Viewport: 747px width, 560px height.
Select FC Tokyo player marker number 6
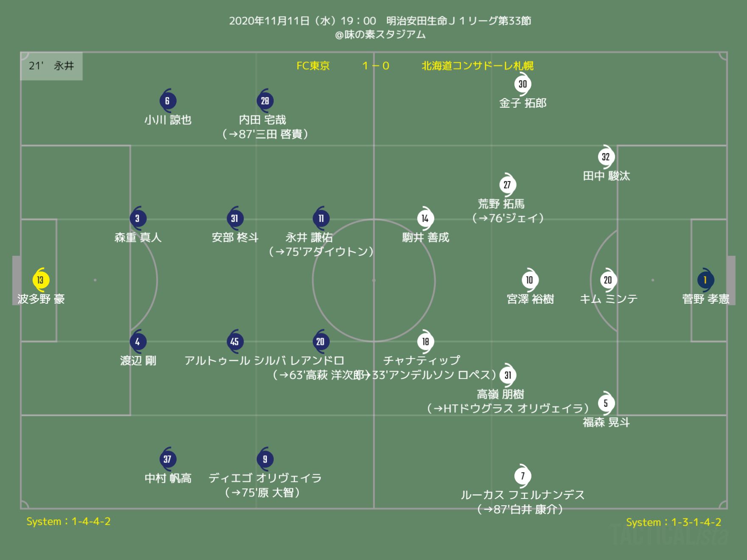[168, 101]
